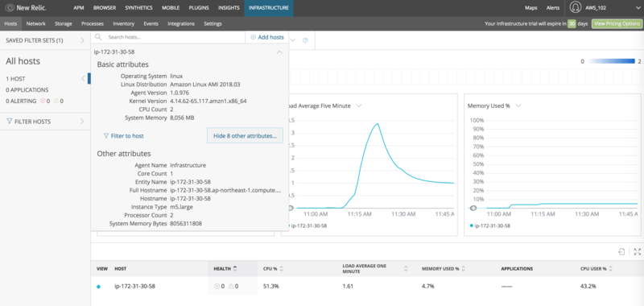Collapse the ip-172-31-30-58 details chevron

(279, 52)
